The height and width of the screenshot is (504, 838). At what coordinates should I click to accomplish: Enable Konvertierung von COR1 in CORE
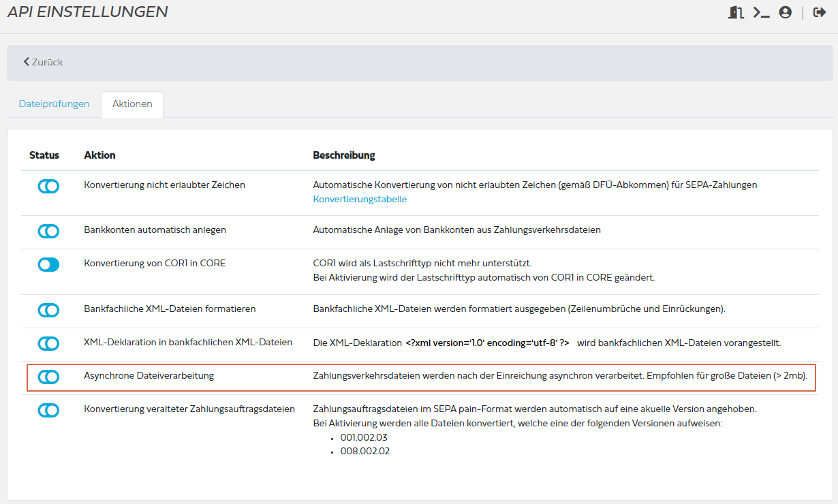coord(48,264)
